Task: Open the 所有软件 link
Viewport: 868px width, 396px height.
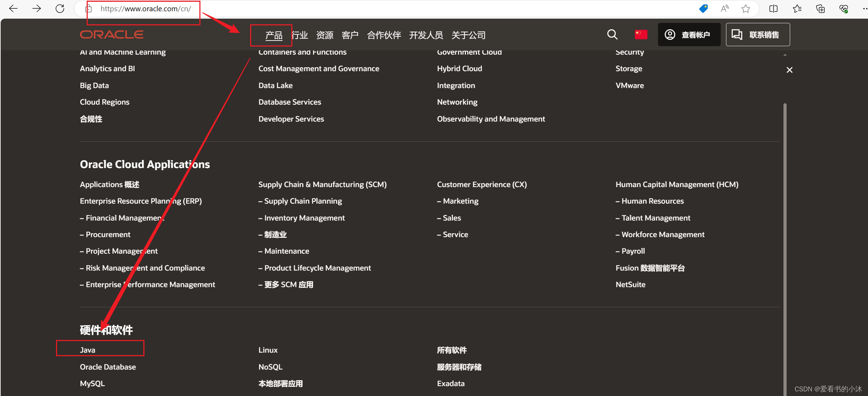Action: [452, 350]
